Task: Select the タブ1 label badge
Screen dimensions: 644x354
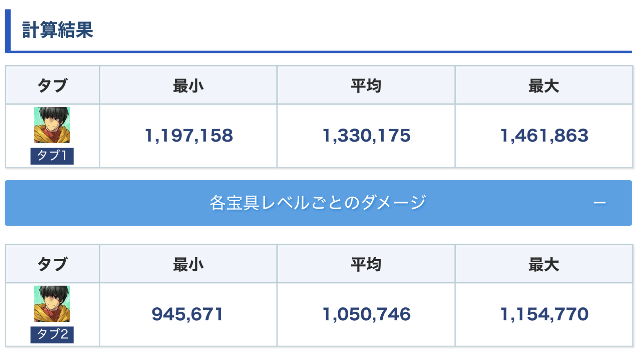Action: pos(52,156)
